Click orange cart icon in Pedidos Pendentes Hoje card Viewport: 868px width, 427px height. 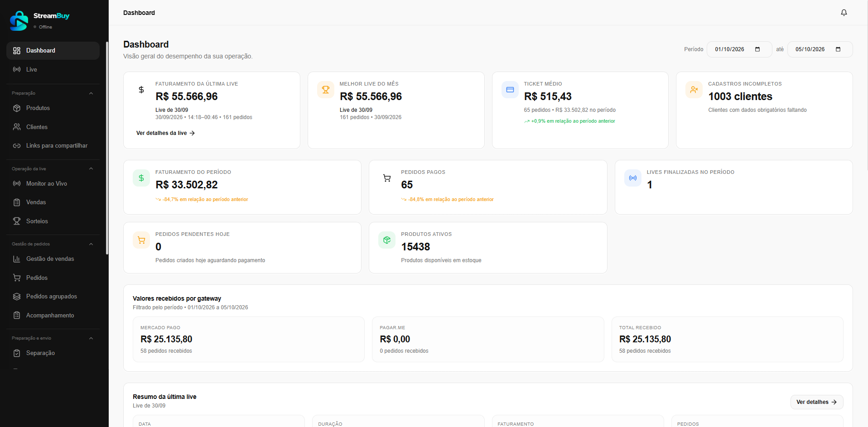[141, 240]
